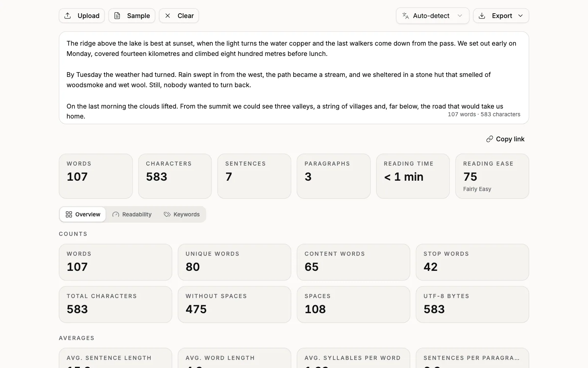Click the COUNTS section heading
Screen dimensions: 588x368
pyautogui.click(x=73, y=234)
